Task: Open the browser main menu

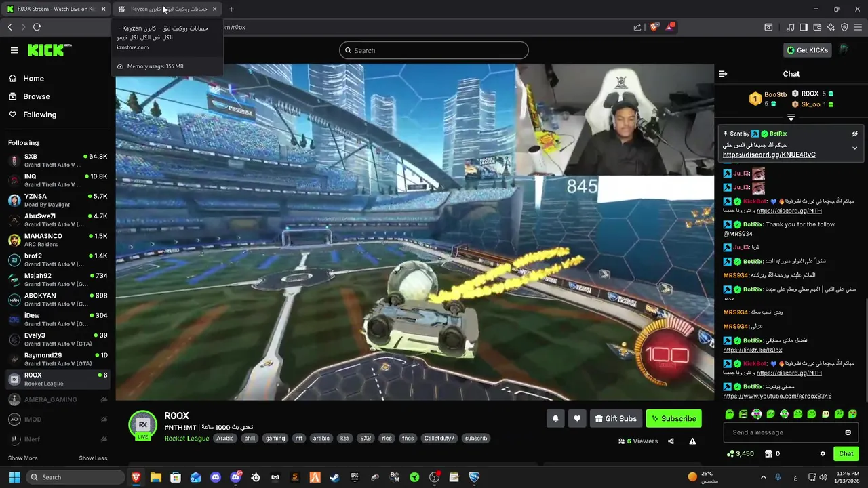Action: pos(858,27)
